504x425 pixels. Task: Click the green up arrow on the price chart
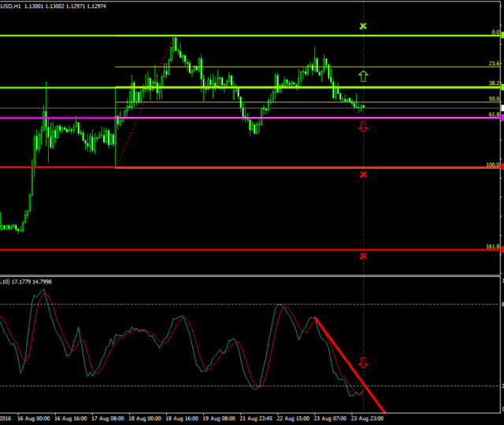coord(363,76)
